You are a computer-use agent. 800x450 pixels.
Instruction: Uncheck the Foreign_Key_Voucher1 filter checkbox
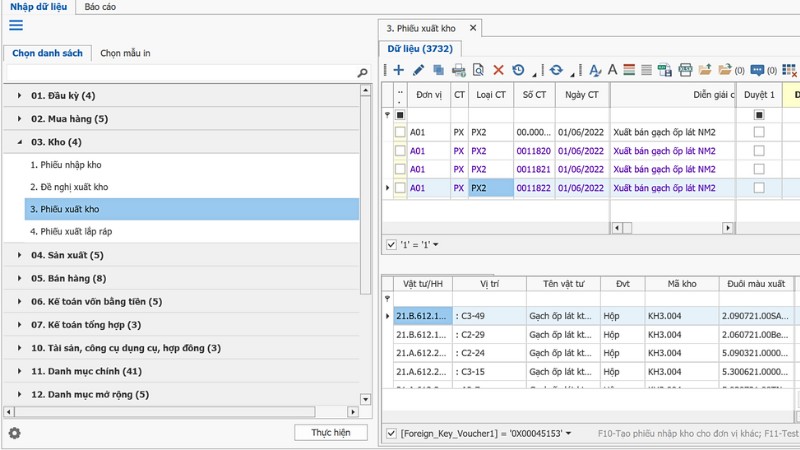pyautogui.click(x=391, y=433)
